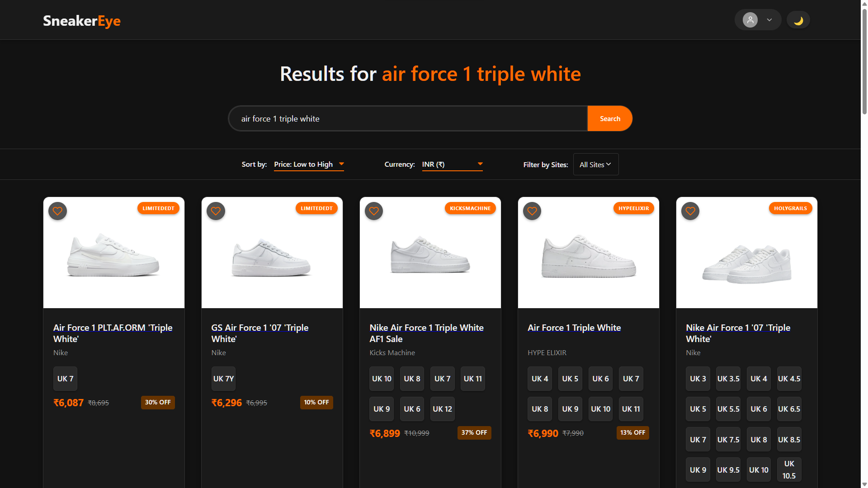
Task: Open the SneakerEye home logo
Action: point(82,21)
